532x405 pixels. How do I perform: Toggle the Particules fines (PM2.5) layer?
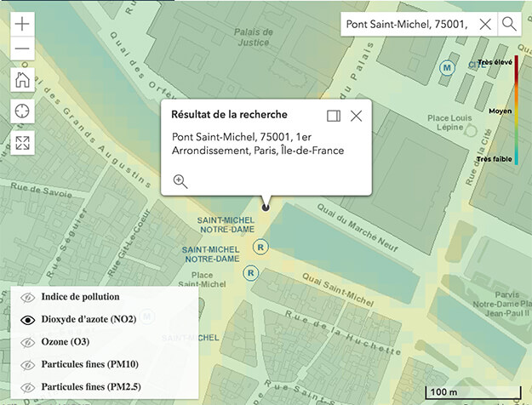pyautogui.click(x=29, y=387)
